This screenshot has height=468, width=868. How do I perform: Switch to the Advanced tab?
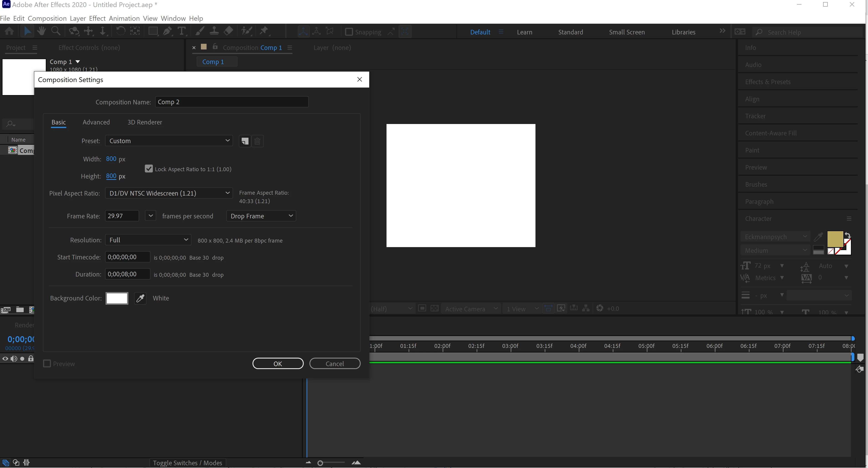(96, 122)
